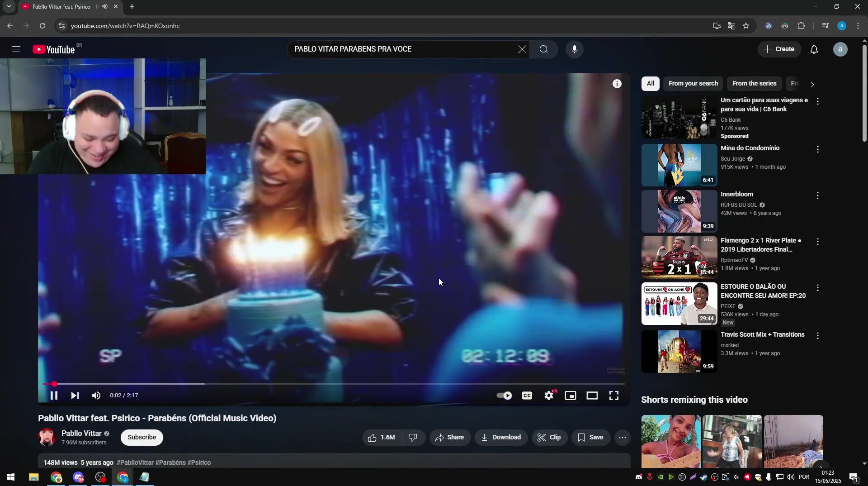Open options for ESTOURE O BALÃO video
Screen dimensions: 868x486
click(818, 288)
